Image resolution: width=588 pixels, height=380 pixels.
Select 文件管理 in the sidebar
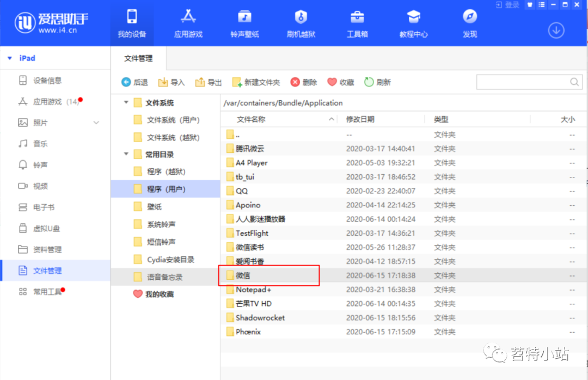click(56, 271)
